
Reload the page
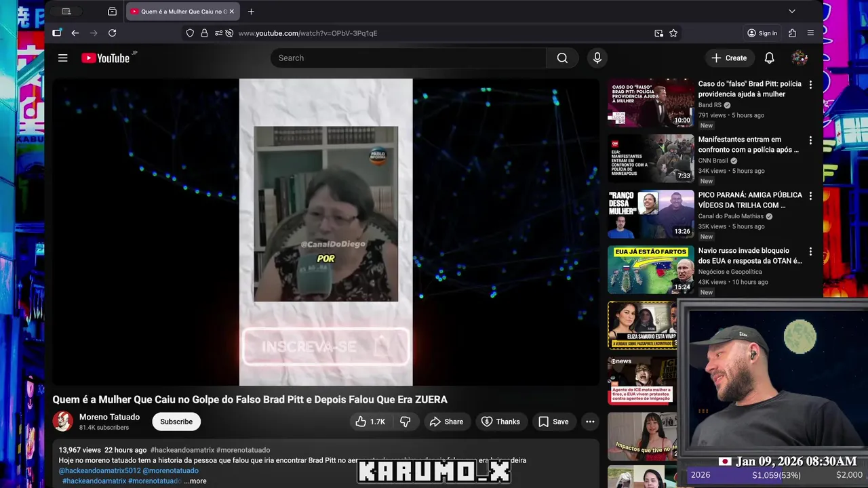(x=113, y=33)
